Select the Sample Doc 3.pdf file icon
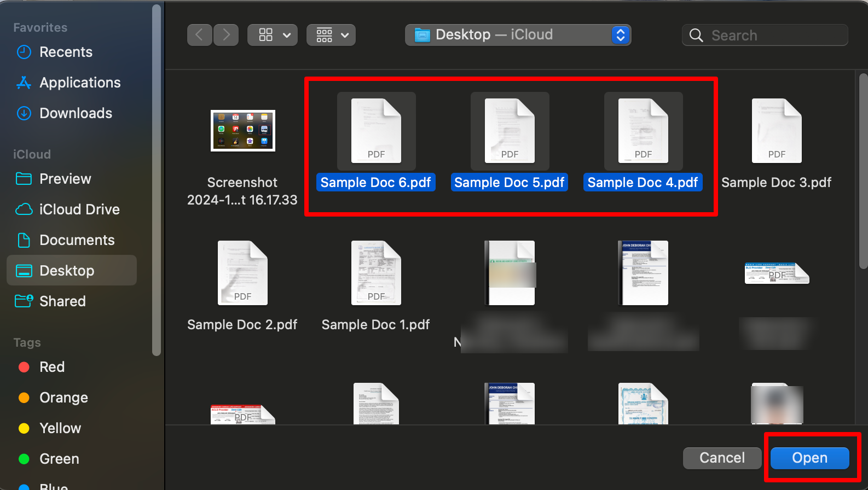 777,131
